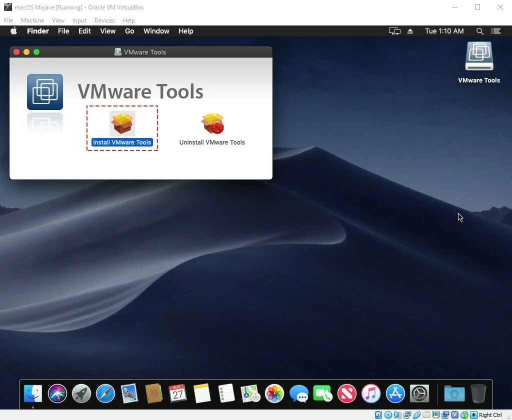This screenshot has width=512, height=420.
Task: Open Contacts book in the Dock
Action: click(x=153, y=393)
